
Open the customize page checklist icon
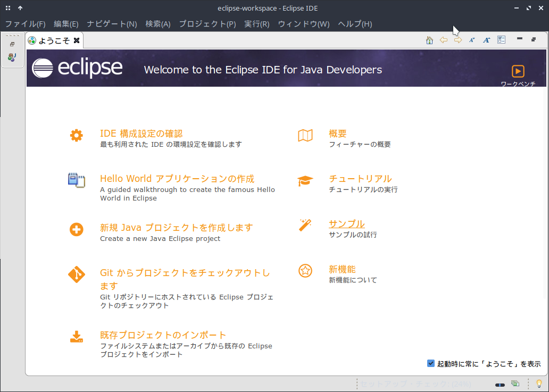coord(501,40)
